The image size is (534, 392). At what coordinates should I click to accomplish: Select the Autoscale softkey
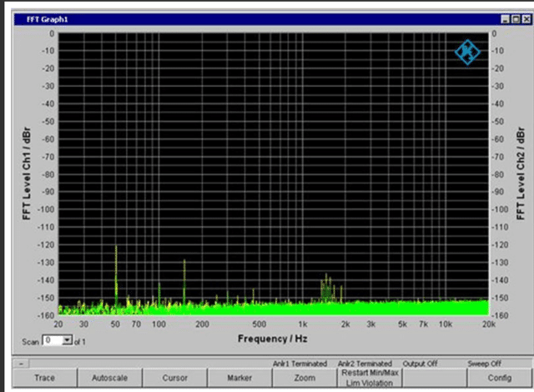109,378
